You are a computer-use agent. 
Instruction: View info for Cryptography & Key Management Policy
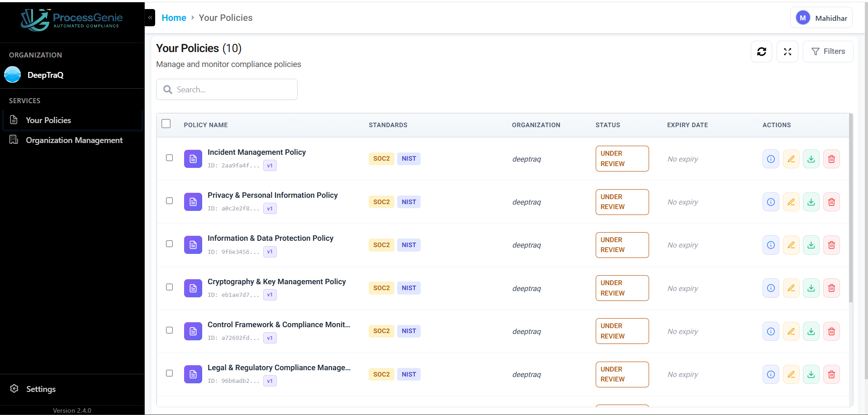click(x=771, y=288)
